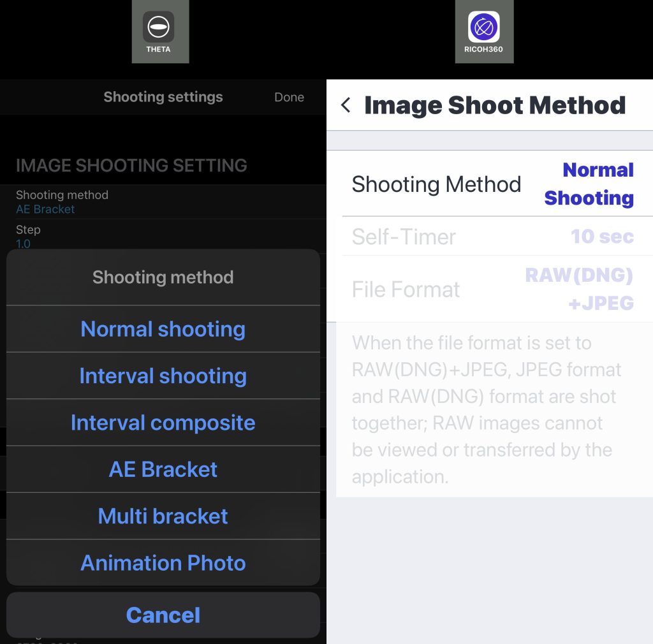Select Animation Photo option

(x=163, y=562)
